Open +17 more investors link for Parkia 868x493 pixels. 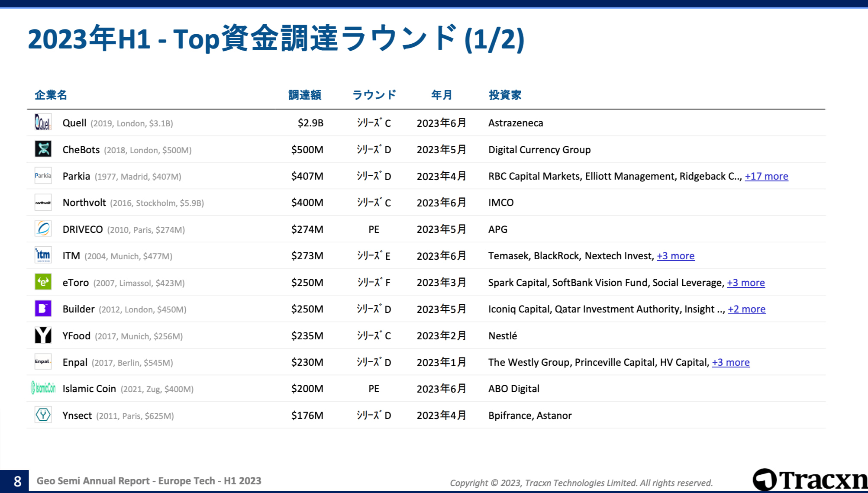click(766, 176)
